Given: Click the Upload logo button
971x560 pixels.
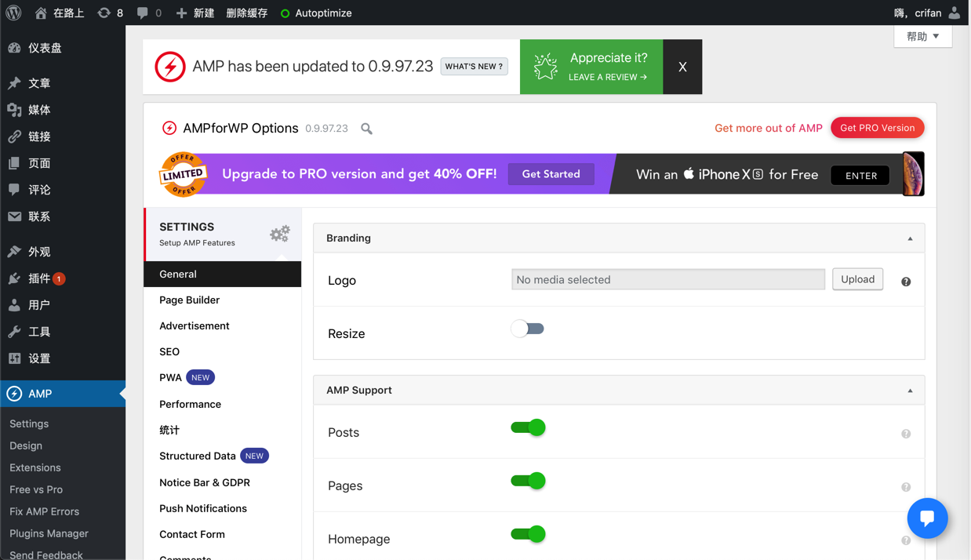Looking at the screenshot, I should coord(858,279).
